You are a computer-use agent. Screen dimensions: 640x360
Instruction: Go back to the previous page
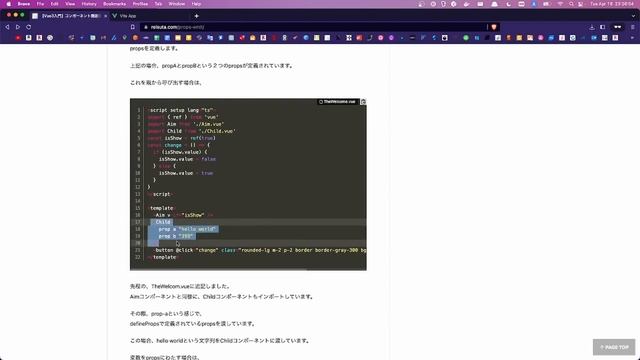[x=7, y=27]
